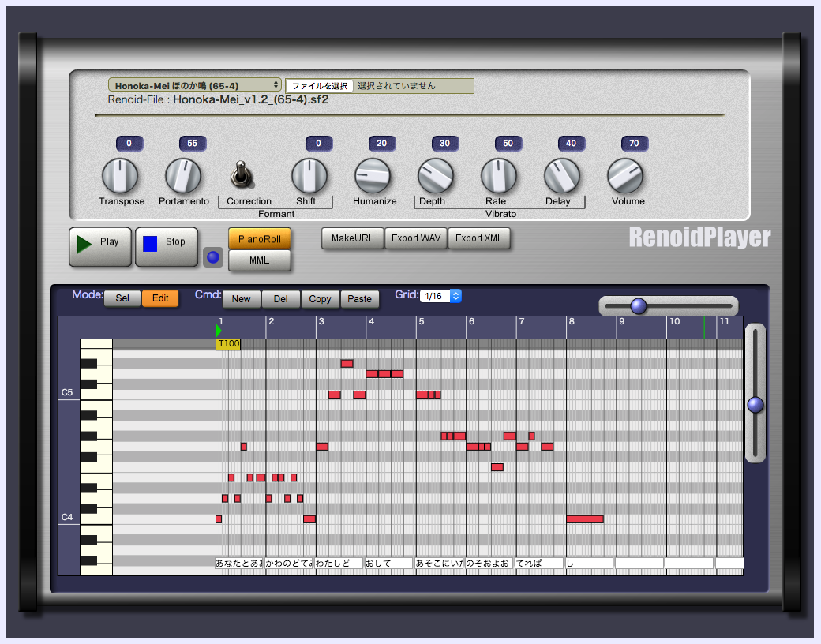Select the Edit mode
Viewport: 821px width, 644px height.
[x=160, y=298]
